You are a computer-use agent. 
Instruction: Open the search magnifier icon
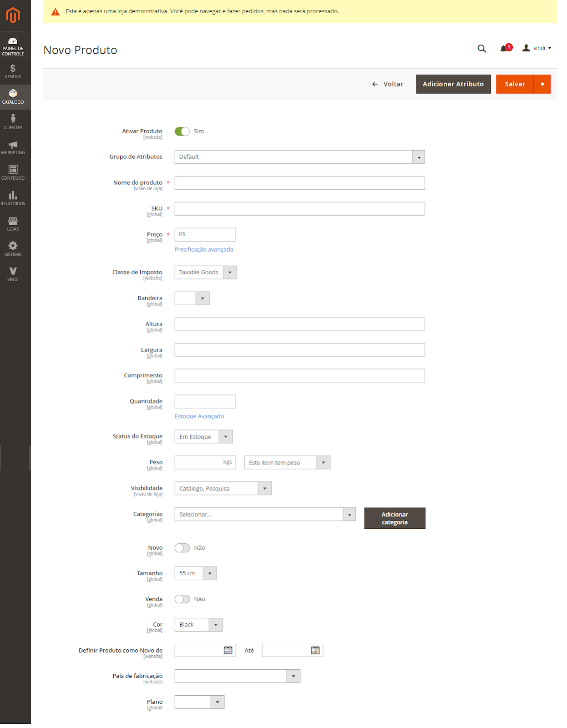click(481, 48)
